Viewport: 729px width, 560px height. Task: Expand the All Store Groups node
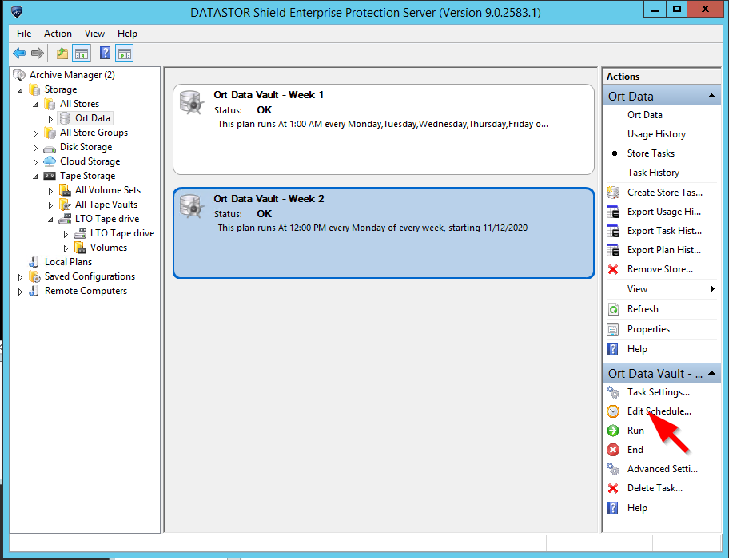(x=35, y=133)
